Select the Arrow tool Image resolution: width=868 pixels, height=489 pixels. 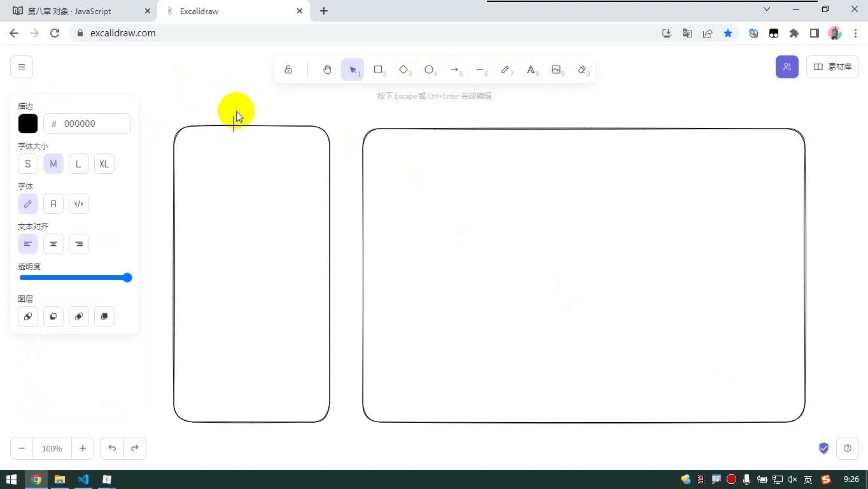tap(454, 69)
